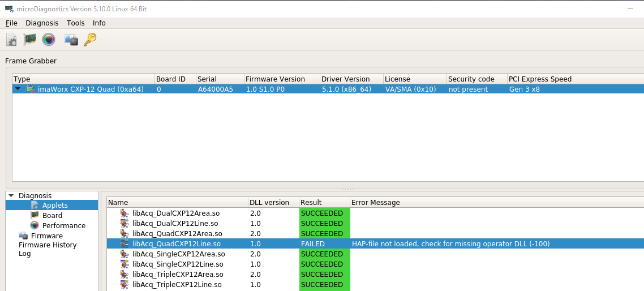Select the libAcq_SingleCXP12Line.so row name

[178, 264]
